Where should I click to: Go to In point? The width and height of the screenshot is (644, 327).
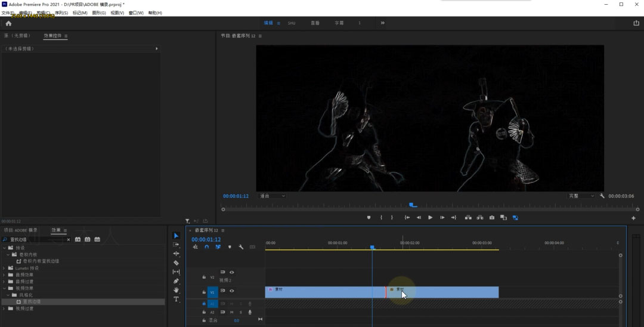point(407,218)
